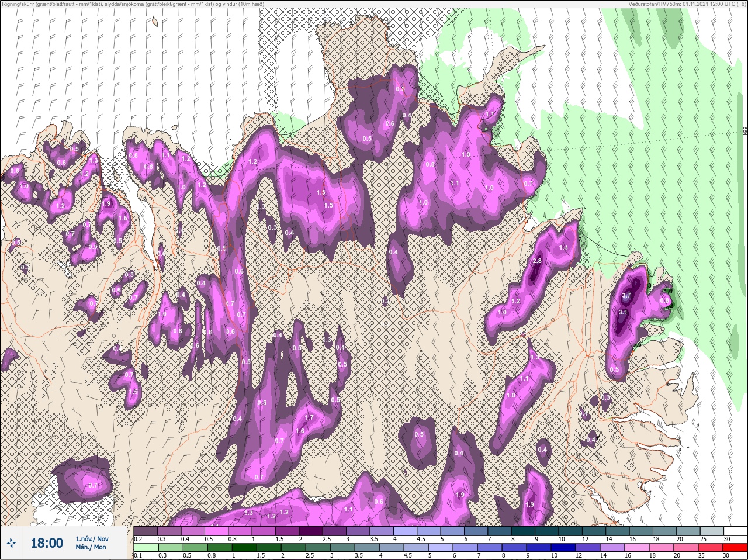Select the pale lavender 4–4.5 swatch, upper legend
This screenshot has height=560, width=748.
click(x=406, y=531)
